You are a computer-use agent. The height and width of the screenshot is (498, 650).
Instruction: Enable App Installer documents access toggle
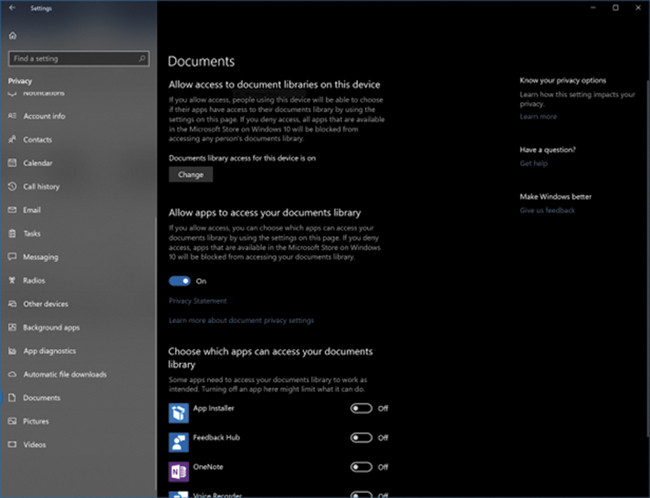(x=361, y=408)
